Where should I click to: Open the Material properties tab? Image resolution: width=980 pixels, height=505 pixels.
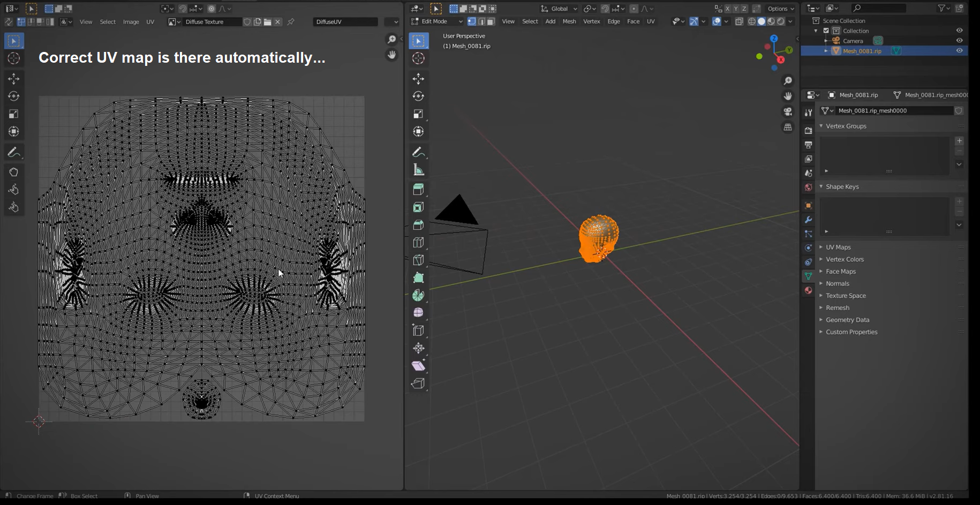[809, 290]
